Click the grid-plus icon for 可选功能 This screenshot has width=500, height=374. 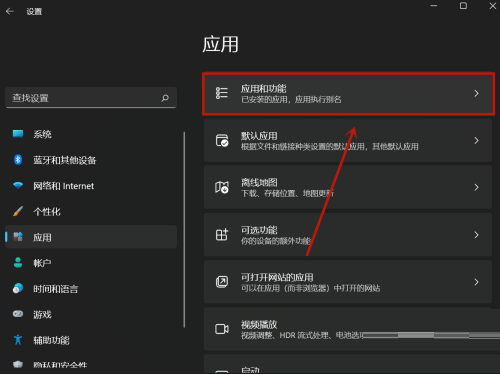tap(222, 235)
